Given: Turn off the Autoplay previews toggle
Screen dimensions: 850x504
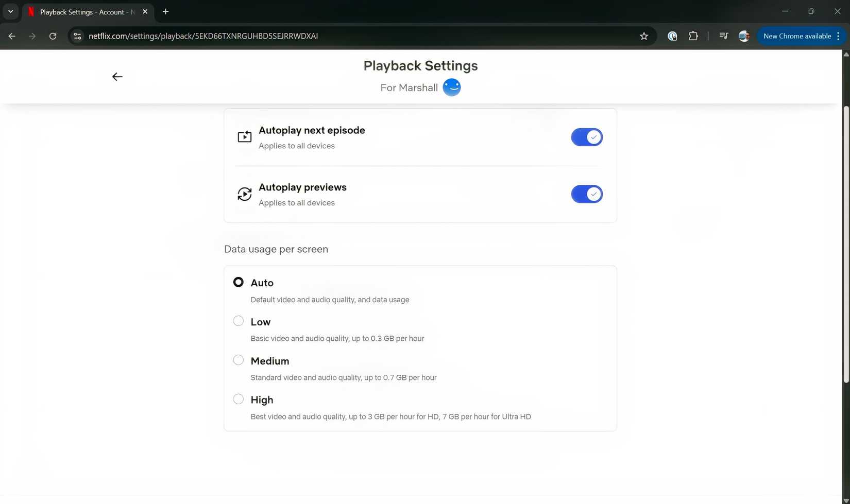Looking at the screenshot, I should coord(587,195).
